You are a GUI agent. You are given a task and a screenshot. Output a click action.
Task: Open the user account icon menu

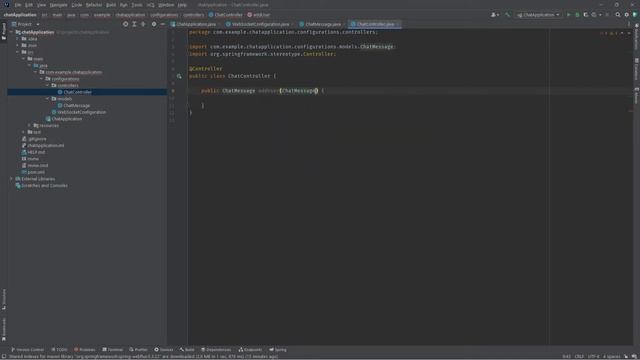[495, 15]
